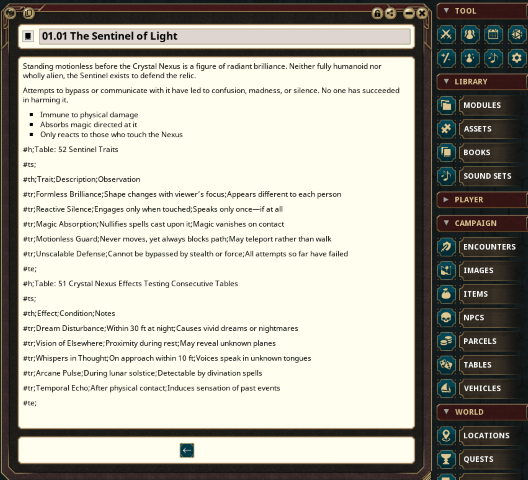Click the Vehicles ship icon
This screenshot has width=528, height=480.
[446, 388]
